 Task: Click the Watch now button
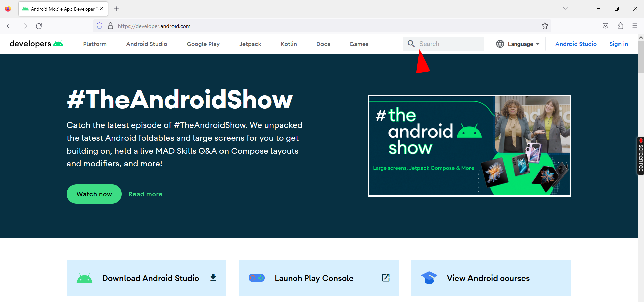tap(94, 194)
